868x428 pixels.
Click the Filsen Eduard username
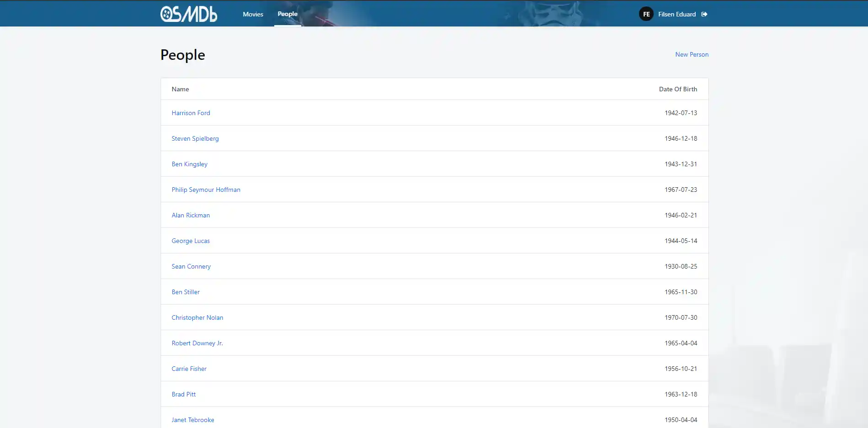[x=677, y=14]
